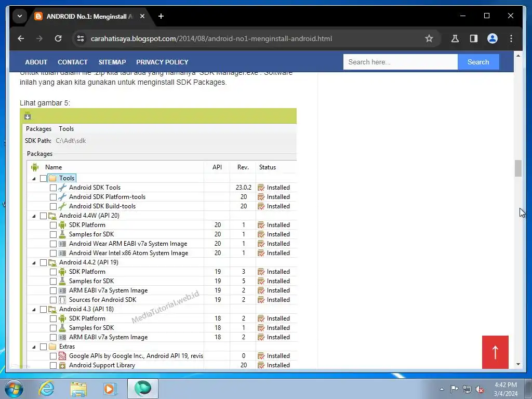Check the Android SDK Tools checkbox

pyautogui.click(x=53, y=188)
